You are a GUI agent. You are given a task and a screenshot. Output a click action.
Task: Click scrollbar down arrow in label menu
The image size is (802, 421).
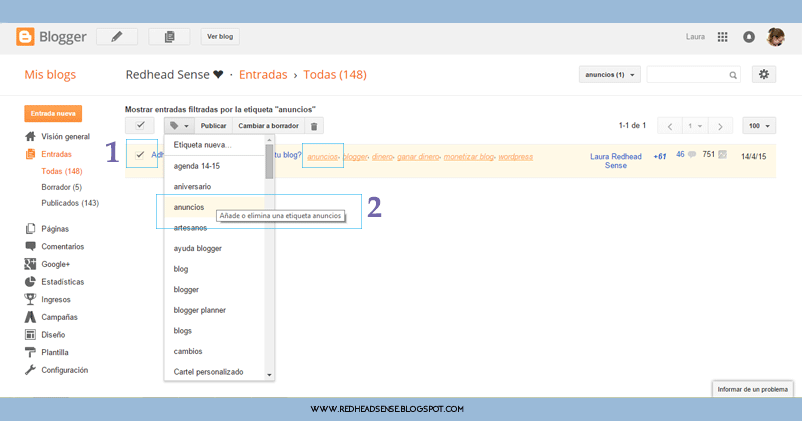click(x=270, y=375)
